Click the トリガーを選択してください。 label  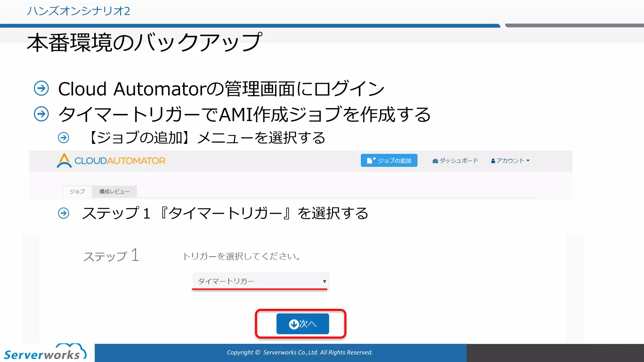coord(241,256)
